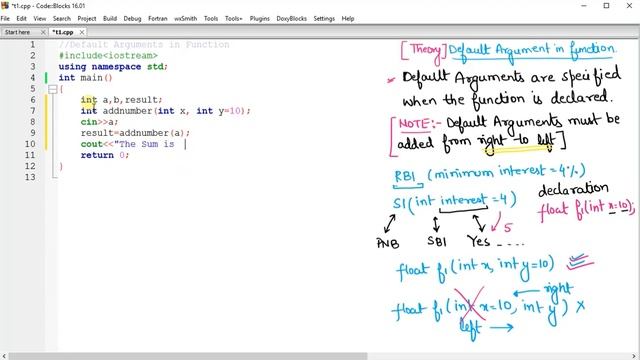Open the Plugins menu
The image size is (640, 360).
[260, 18]
